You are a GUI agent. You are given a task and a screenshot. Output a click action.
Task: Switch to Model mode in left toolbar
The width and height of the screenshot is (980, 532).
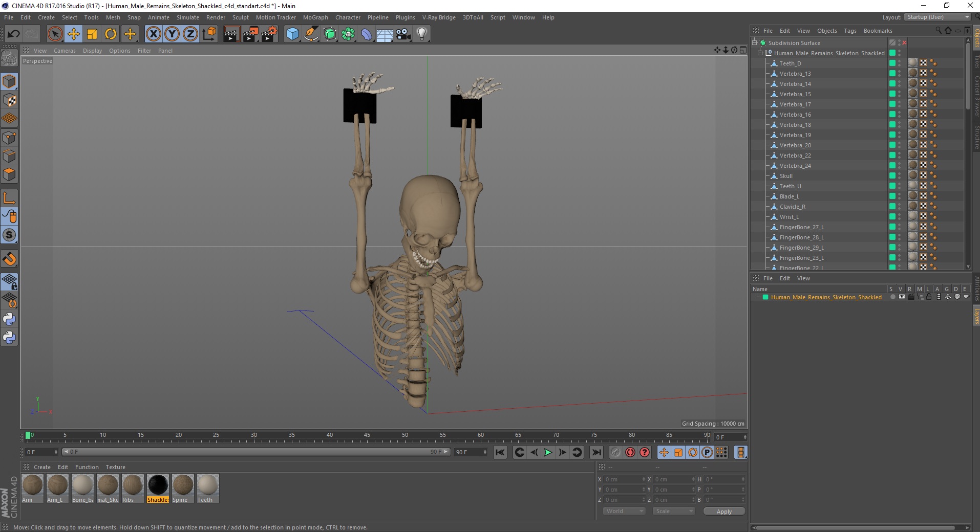pyautogui.click(x=9, y=81)
